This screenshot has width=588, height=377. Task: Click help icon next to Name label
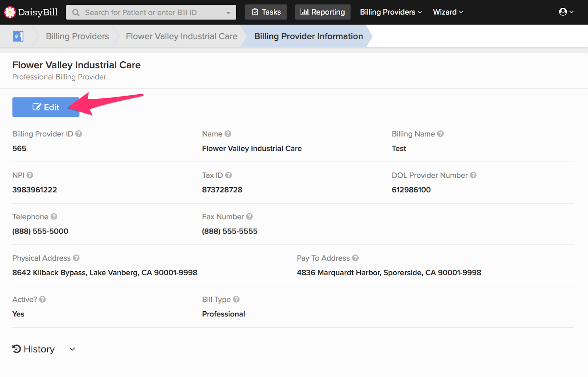pyautogui.click(x=228, y=134)
